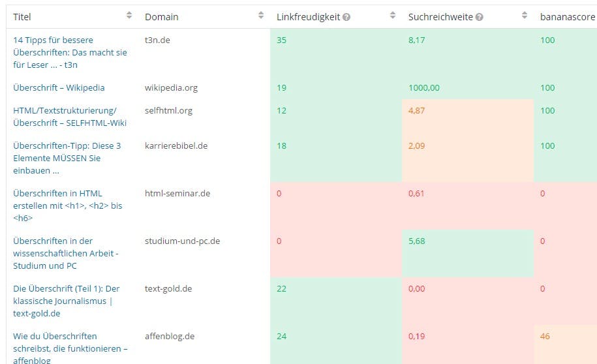Click Suchreichweite value 5,68

[416, 241]
